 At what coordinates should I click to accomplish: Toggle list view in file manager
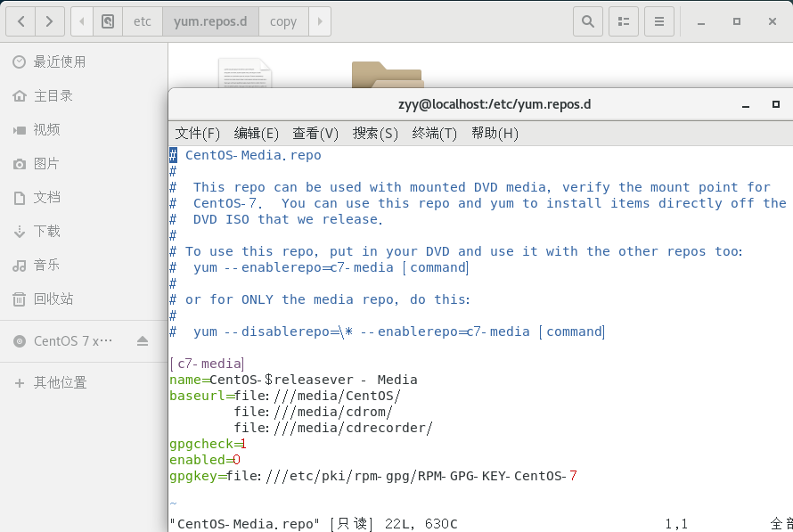[624, 21]
